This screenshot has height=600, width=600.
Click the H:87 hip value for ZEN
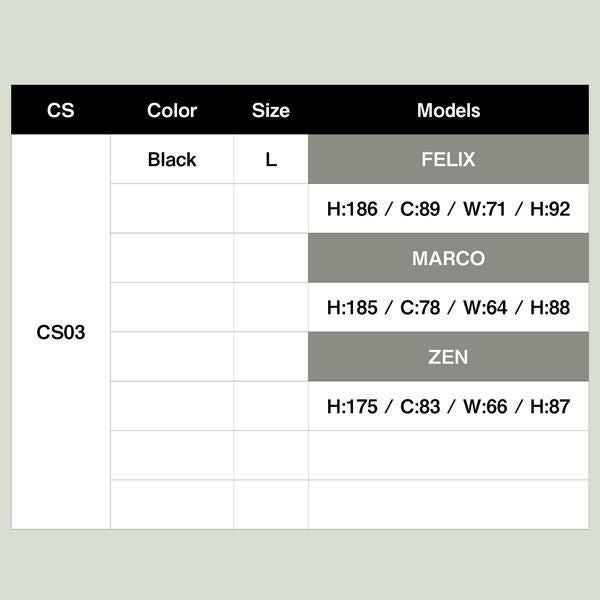click(550, 407)
